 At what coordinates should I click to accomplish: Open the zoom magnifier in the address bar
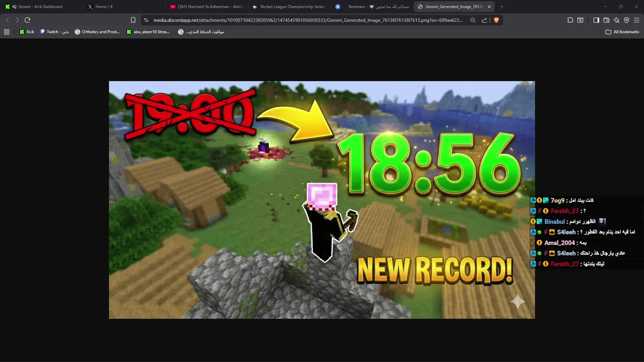point(473,20)
